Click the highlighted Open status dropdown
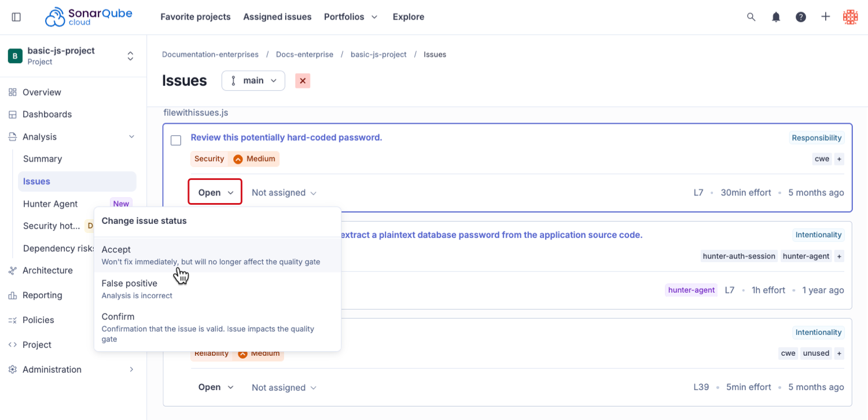This screenshot has height=420, width=868. (x=215, y=193)
